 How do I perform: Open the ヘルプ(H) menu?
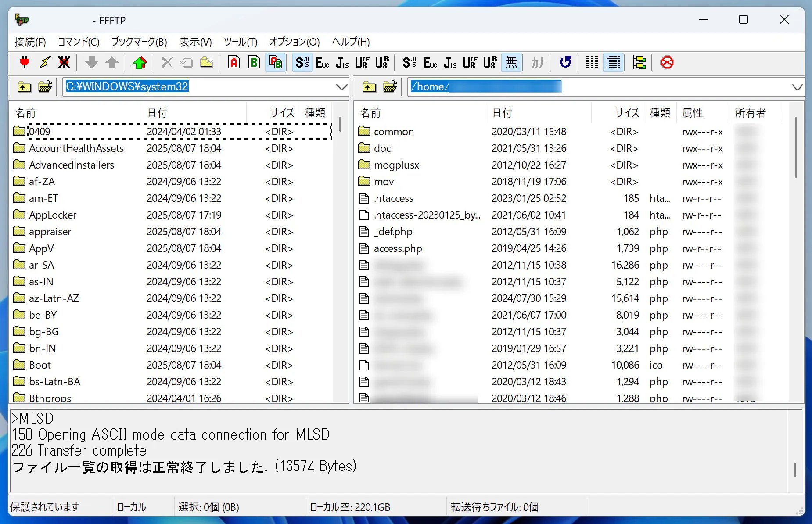[x=351, y=42]
